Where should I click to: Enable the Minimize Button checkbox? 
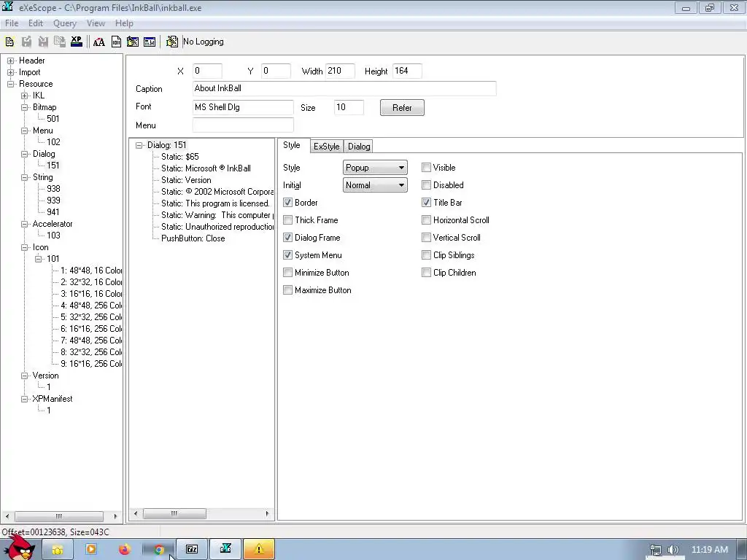tap(287, 273)
